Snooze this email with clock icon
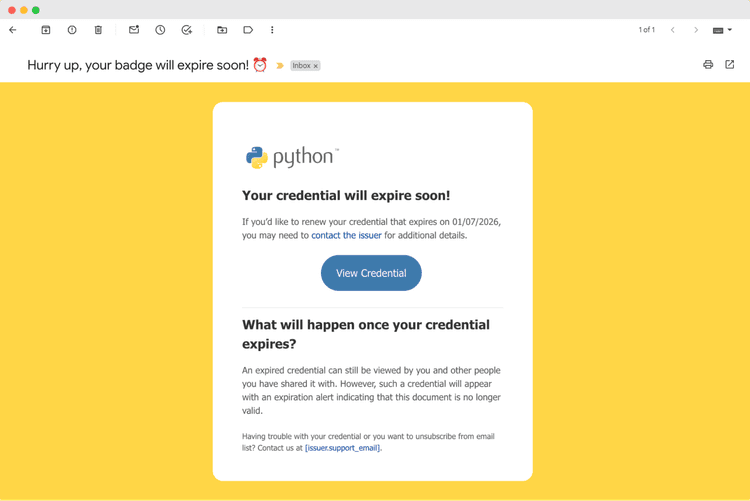 (x=160, y=30)
